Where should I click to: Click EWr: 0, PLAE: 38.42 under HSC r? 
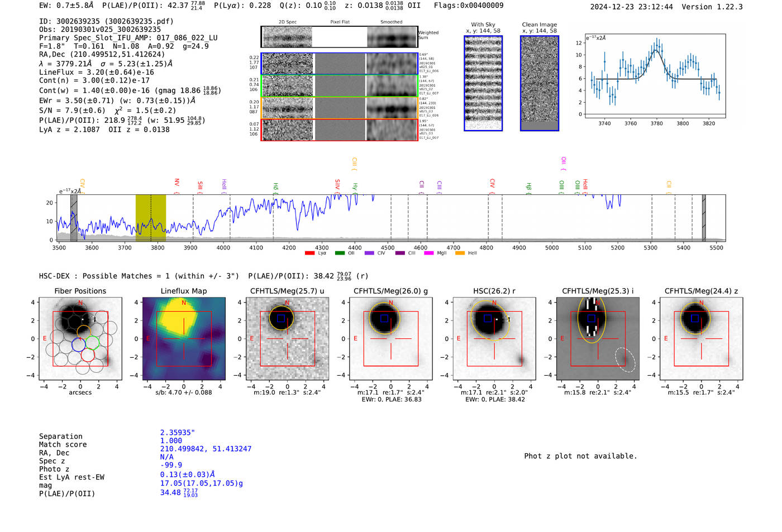pos(495,400)
